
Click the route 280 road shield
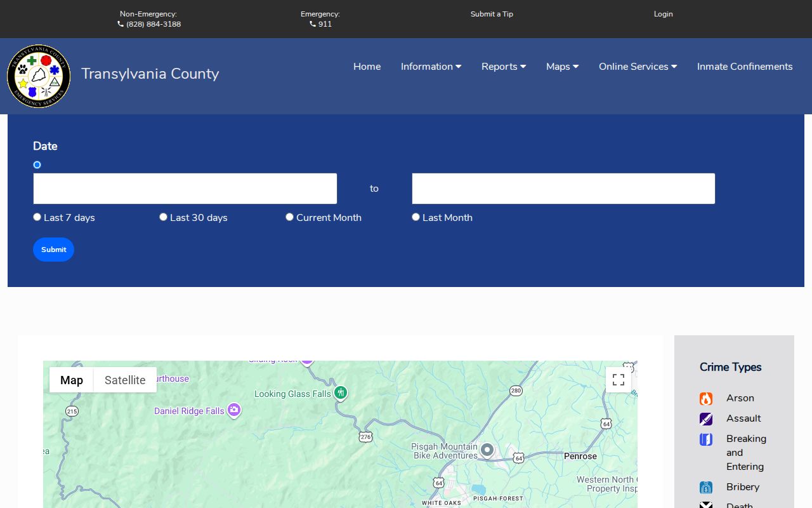516,391
